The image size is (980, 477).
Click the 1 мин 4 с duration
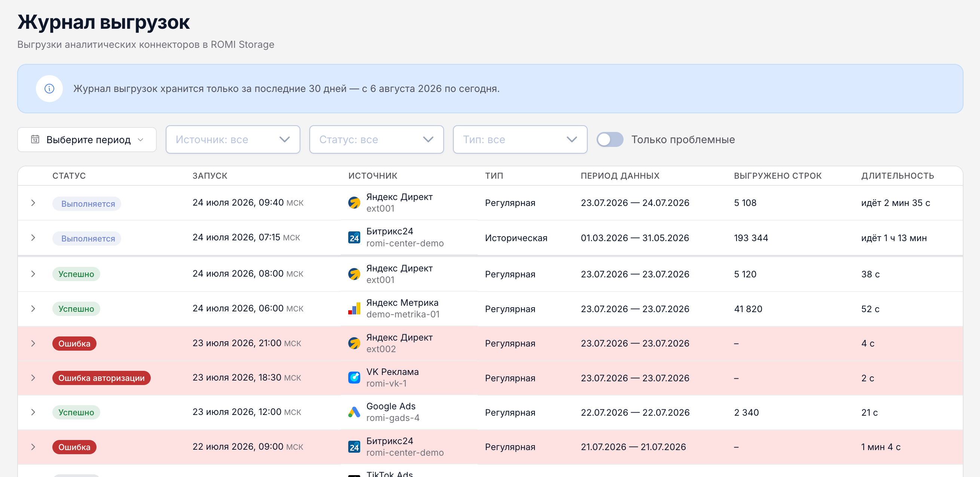pos(881,447)
